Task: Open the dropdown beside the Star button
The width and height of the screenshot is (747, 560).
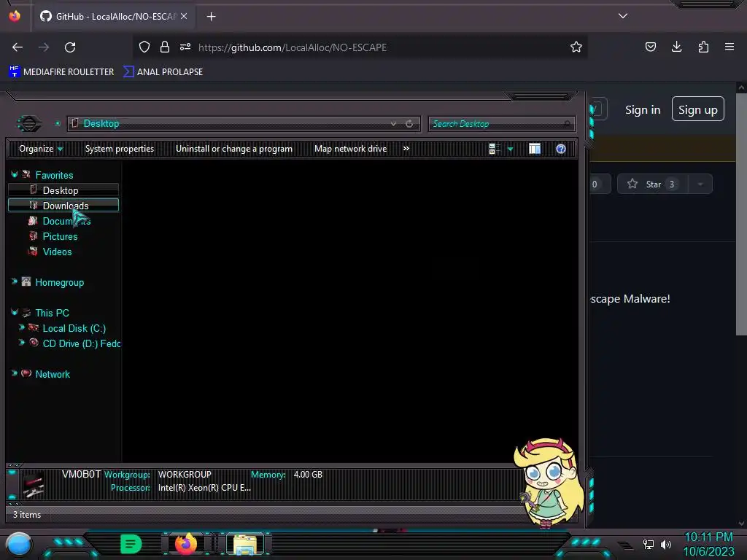Action: [700, 184]
